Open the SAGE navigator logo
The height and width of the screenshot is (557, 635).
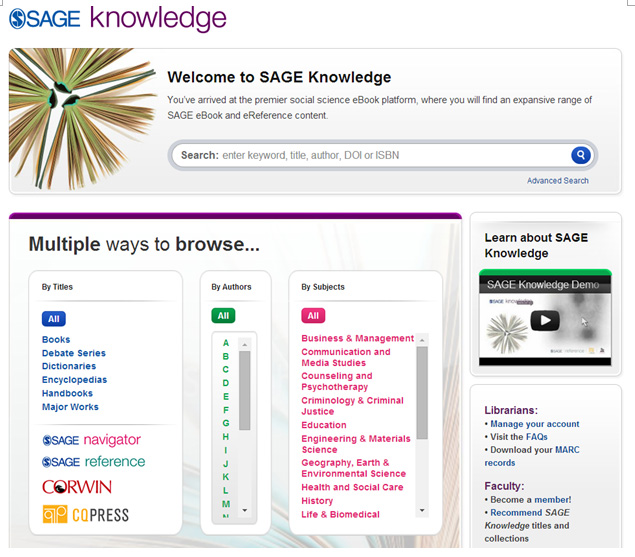(x=92, y=440)
